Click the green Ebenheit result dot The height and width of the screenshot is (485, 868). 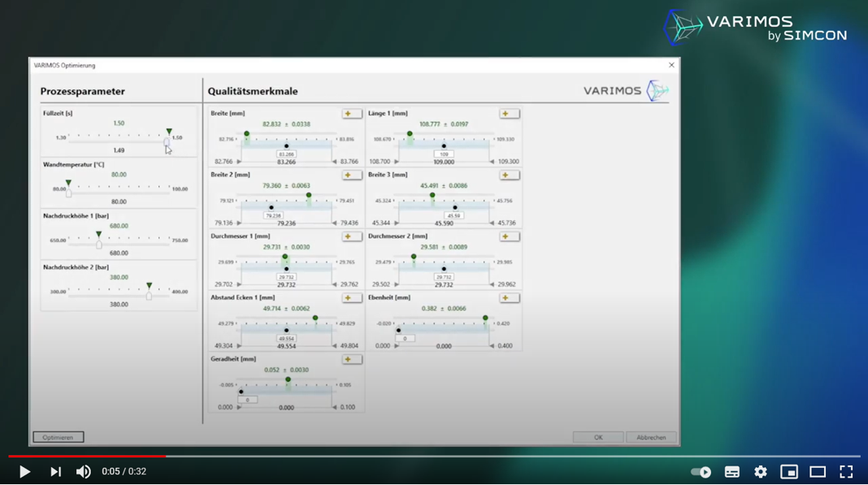485,318
